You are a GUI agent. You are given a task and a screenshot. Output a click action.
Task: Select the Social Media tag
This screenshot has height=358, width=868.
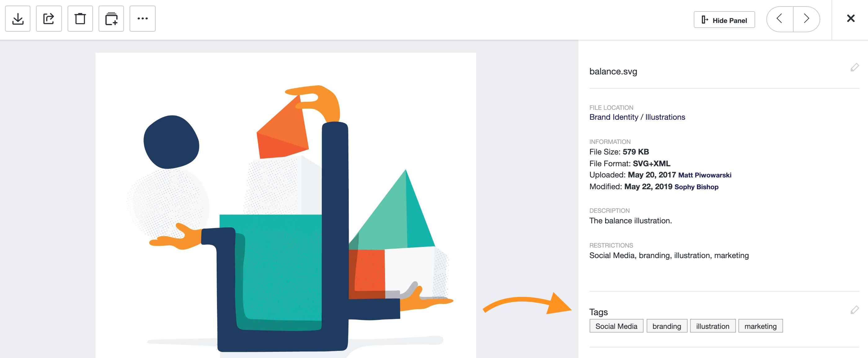616,326
